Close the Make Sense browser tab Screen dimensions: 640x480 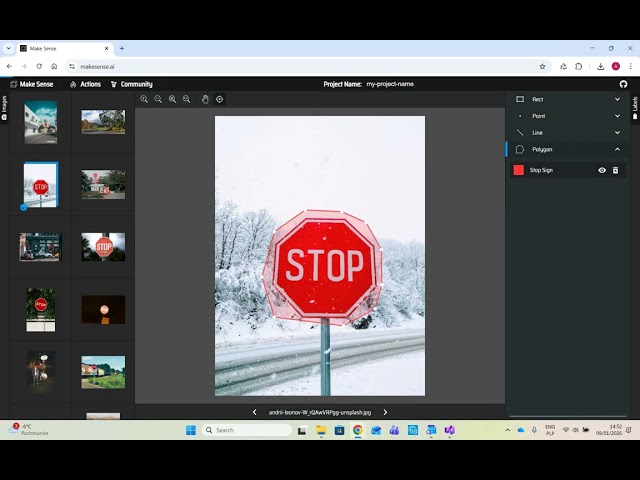click(x=107, y=48)
